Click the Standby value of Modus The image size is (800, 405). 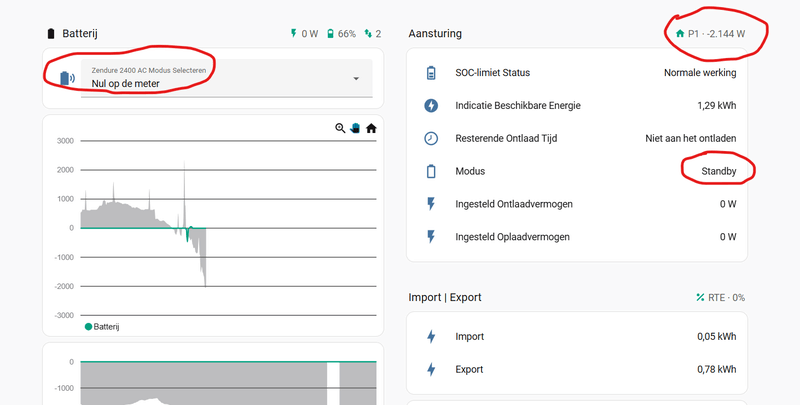pyautogui.click(x=718, y=171)
